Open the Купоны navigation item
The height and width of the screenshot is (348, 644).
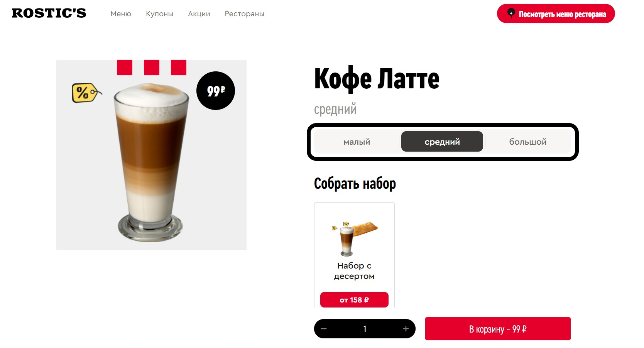(159, 14)
